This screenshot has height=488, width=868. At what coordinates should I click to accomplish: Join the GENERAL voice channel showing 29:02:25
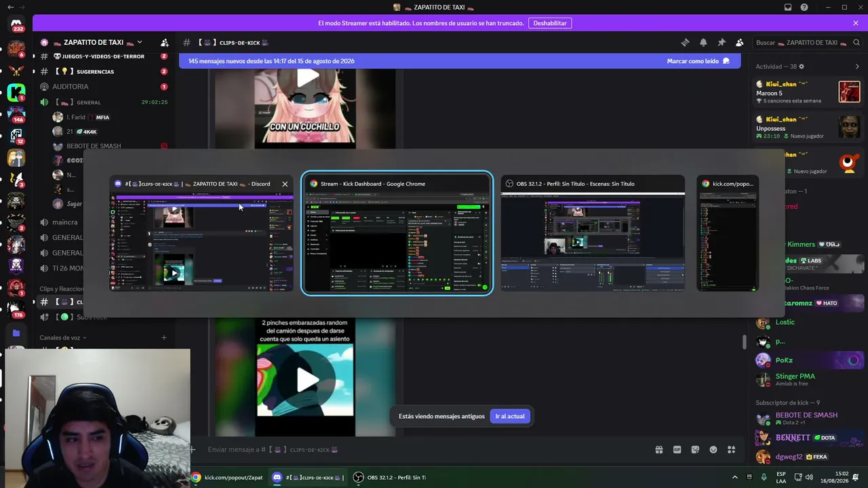pos(104,102)
